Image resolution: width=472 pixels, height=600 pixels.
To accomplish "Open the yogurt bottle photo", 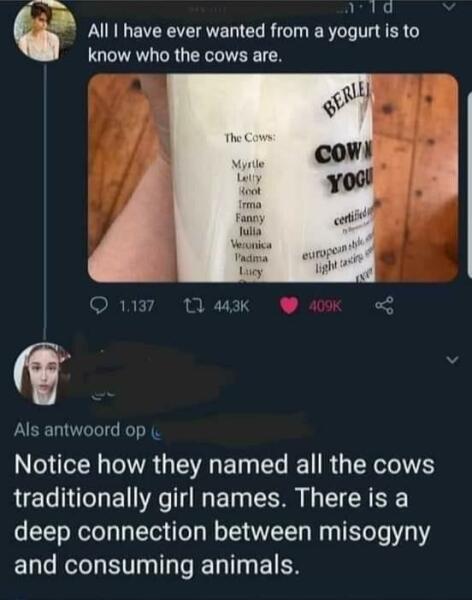I will pos(273,178).
